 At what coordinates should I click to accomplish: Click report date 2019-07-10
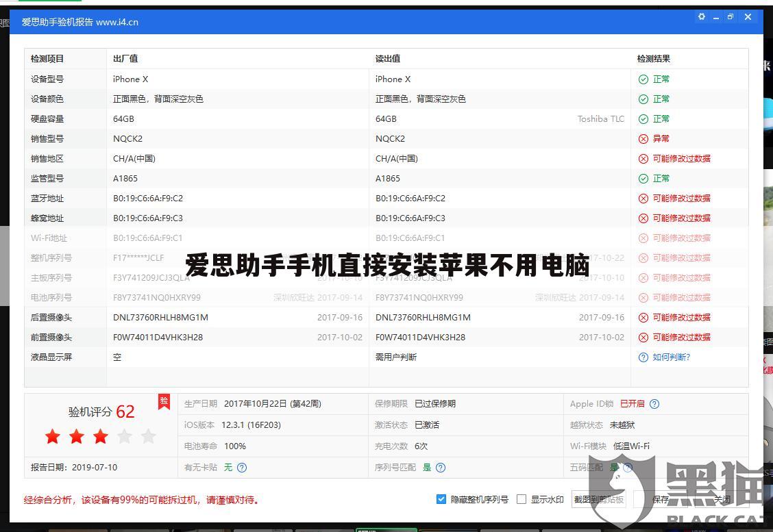click(x=95, y=468)
